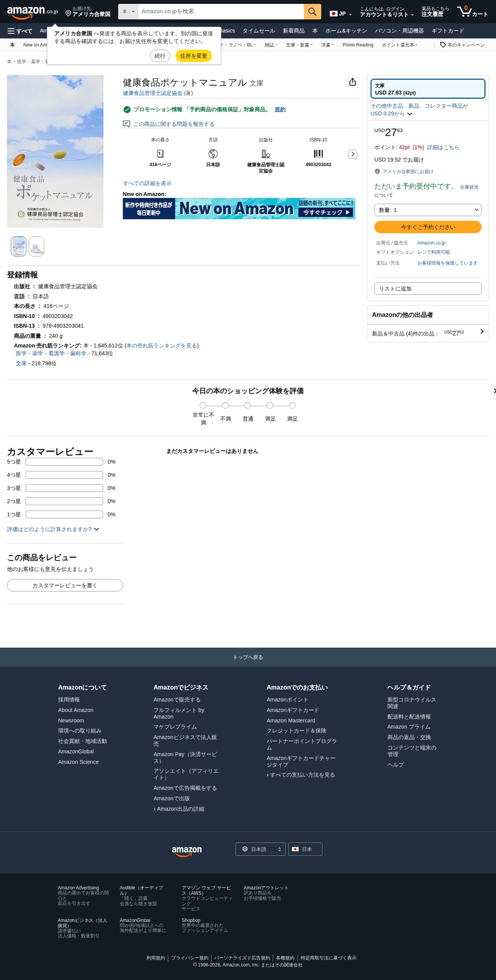Open すべての詳細を表示 link
Screen dimensions: 496x980
pos(147,184)
